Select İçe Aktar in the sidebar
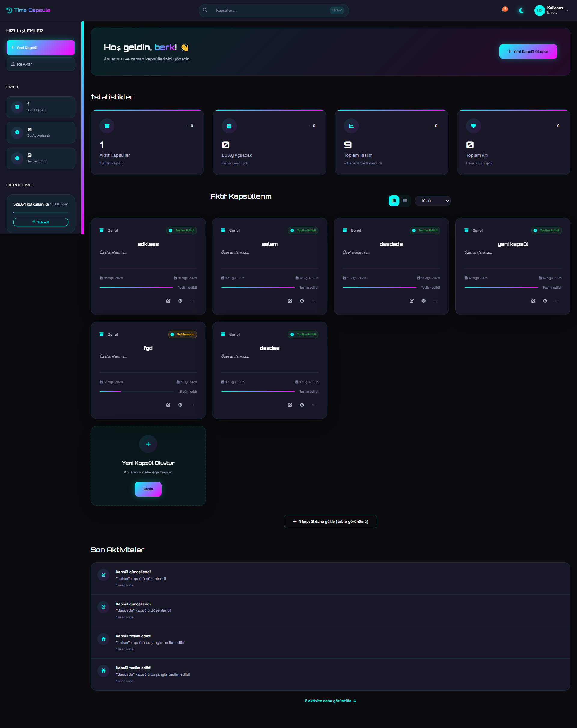577x728 pixels. [41, 64]
